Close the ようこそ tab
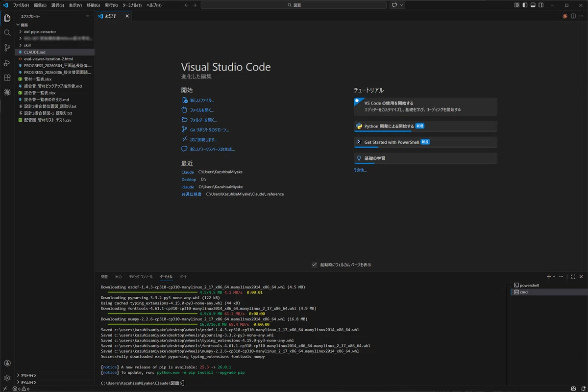Viewport: 588px width, 392px height. click(x=127, y=16)
